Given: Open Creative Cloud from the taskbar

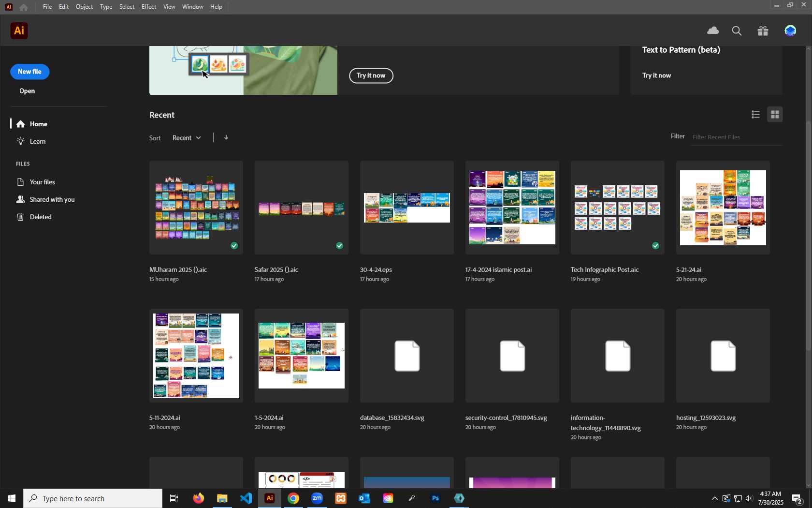Looking at the screenshot, I should (388, 498).
